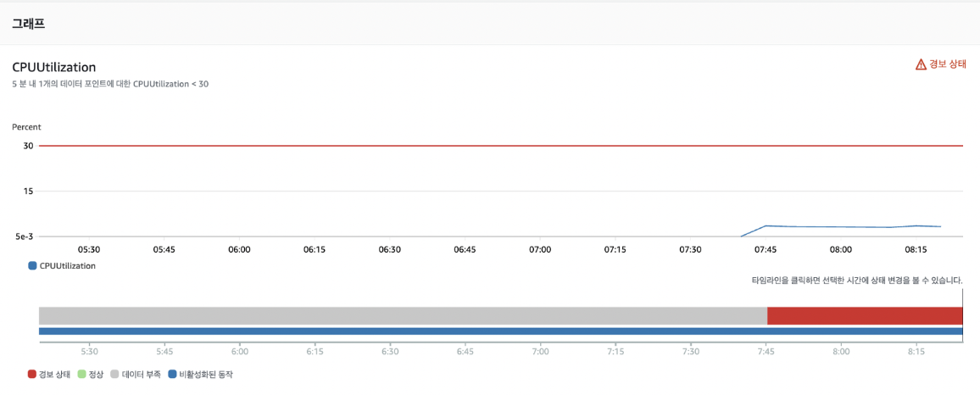Click the 8:00 label on the timeline axis
The image size is (980, 395).
point(841,352)
